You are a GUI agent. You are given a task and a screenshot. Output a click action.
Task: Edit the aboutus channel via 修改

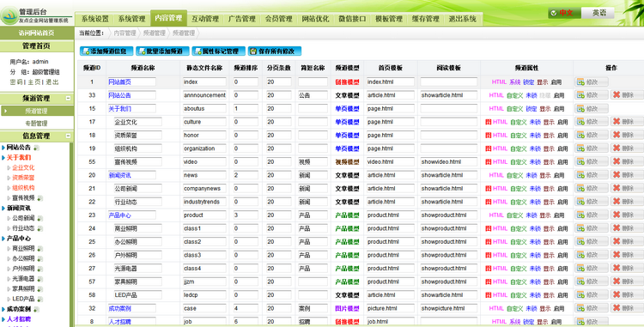592,108
